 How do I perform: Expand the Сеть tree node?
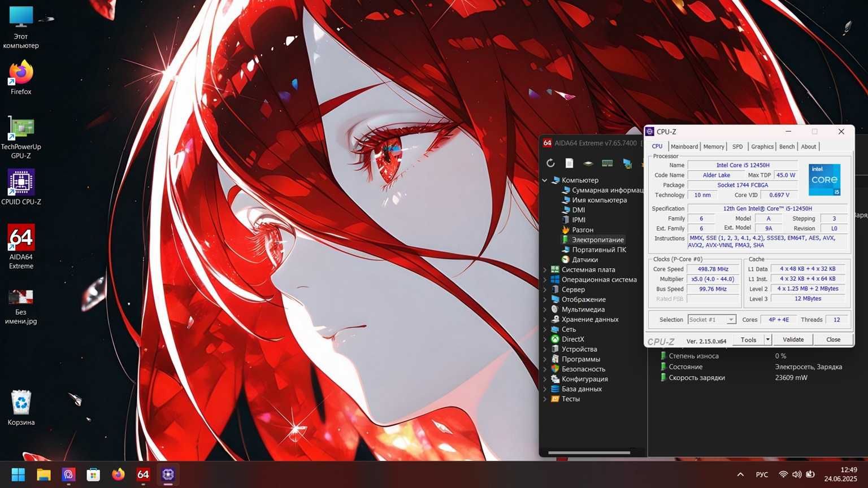point(545,329)
